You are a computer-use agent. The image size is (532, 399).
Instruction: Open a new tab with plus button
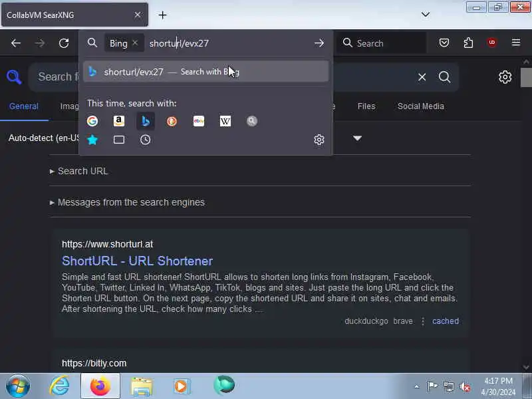(x=162, y=15)
